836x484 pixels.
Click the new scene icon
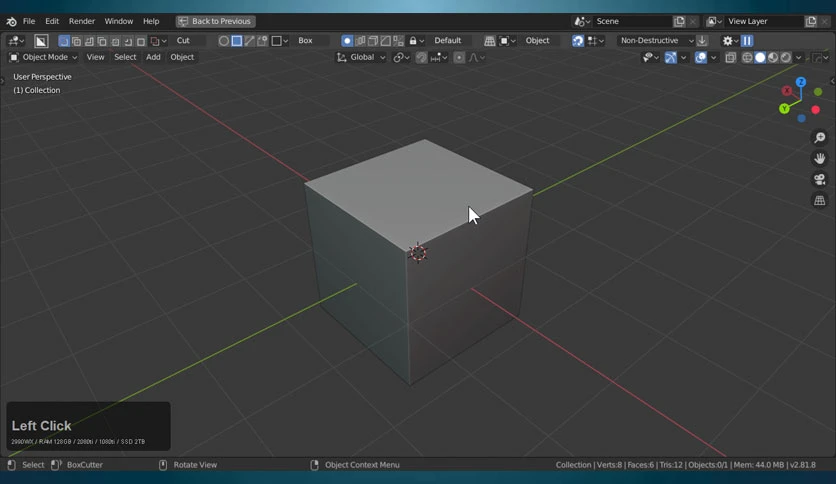[x=679, y=21]
